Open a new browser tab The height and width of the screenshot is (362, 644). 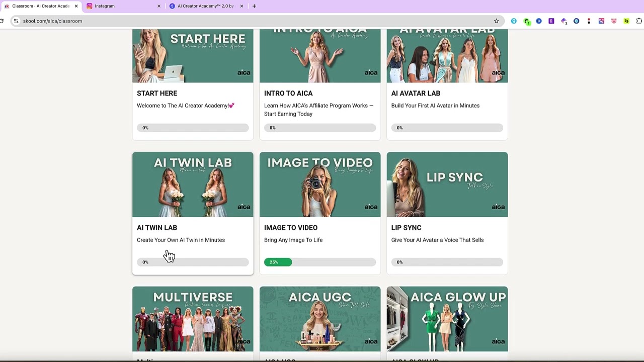(254, 6)
